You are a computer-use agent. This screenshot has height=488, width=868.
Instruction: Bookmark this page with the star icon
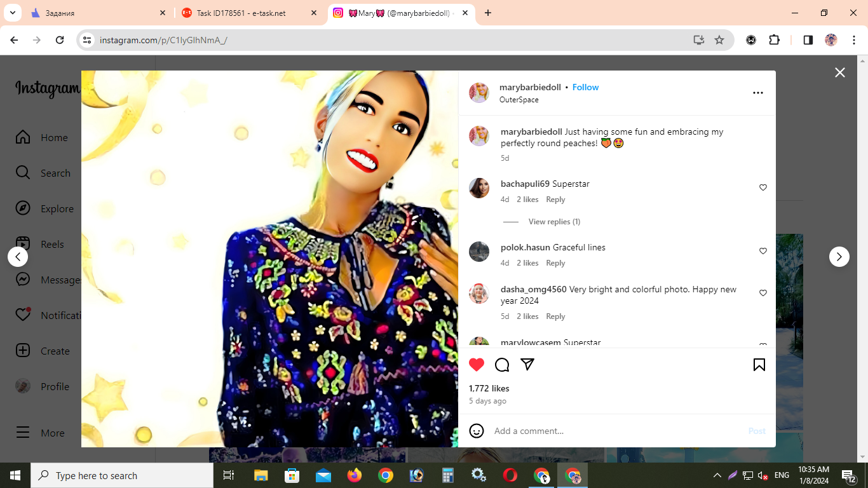click(x=719, y=40)
